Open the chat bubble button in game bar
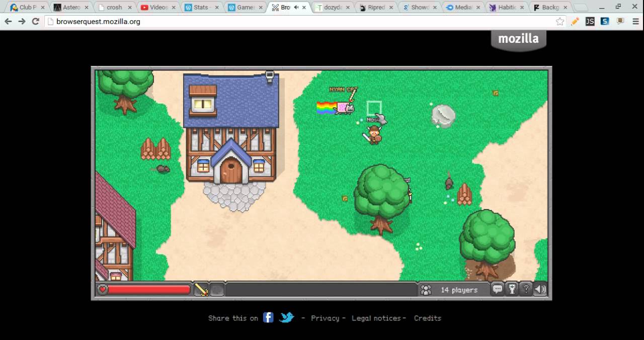 tap(498, 289)
